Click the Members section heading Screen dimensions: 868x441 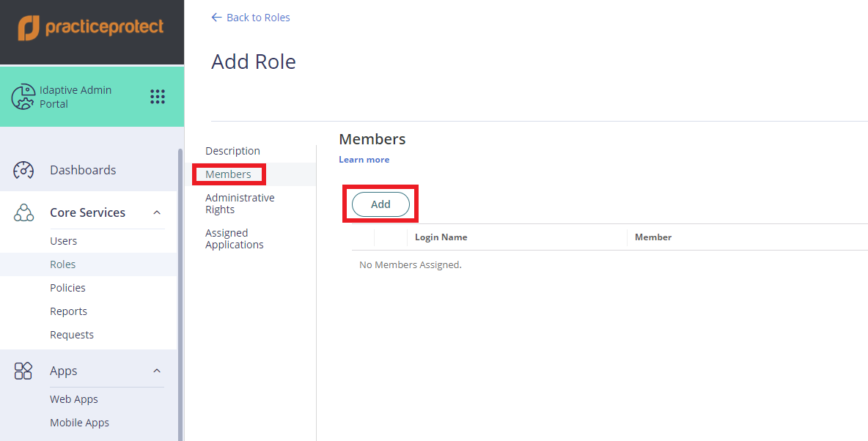(372, 139)
